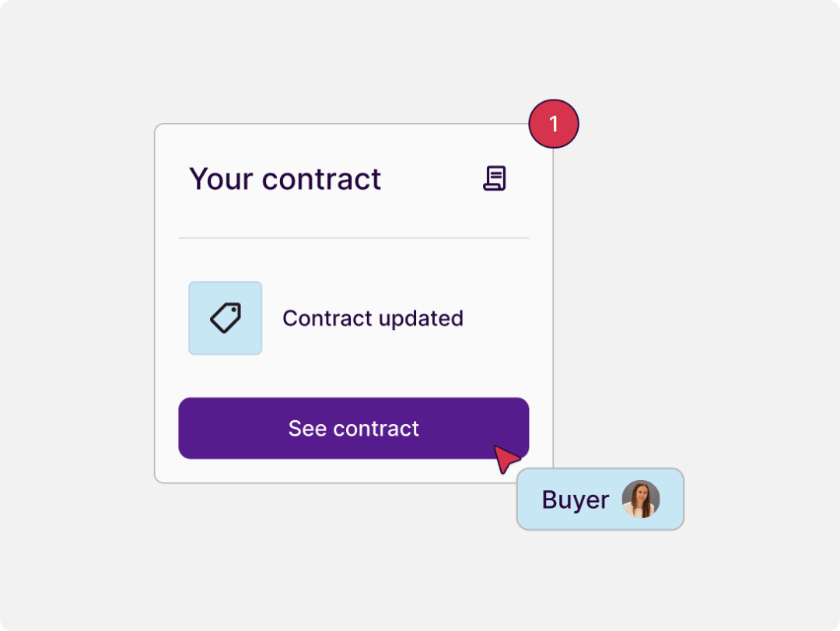Tap the number 1 in the red circle

click(x=554, y=124)
